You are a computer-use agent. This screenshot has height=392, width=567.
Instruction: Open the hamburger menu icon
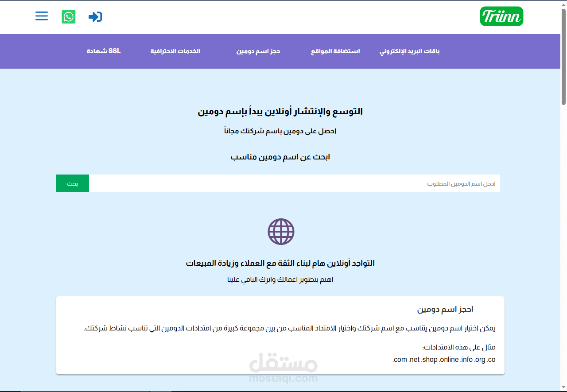point(42,16)
